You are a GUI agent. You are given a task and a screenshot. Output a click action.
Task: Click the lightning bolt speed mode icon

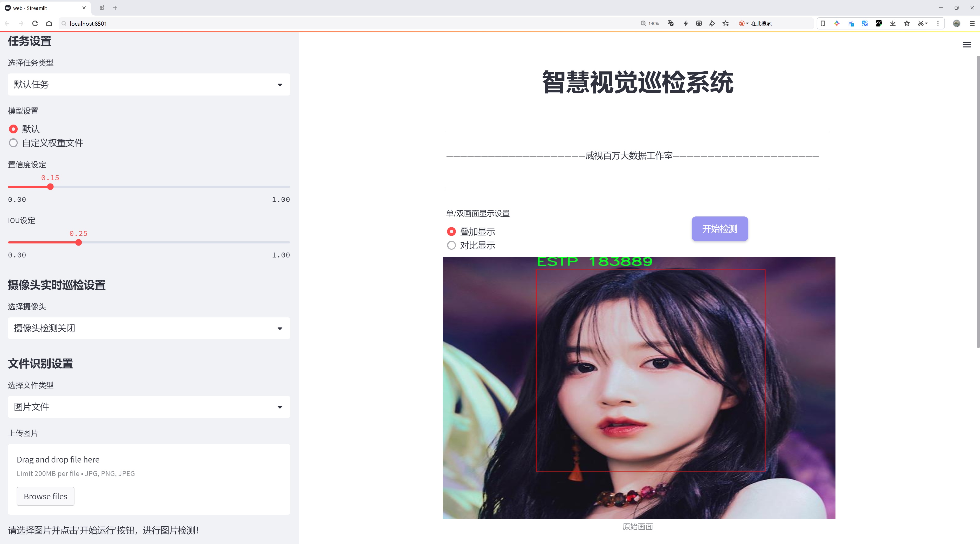click(686, 24)
